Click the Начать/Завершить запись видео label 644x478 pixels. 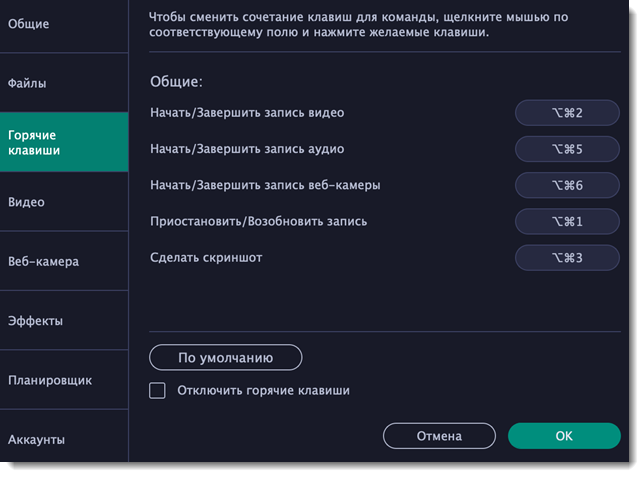247,113
